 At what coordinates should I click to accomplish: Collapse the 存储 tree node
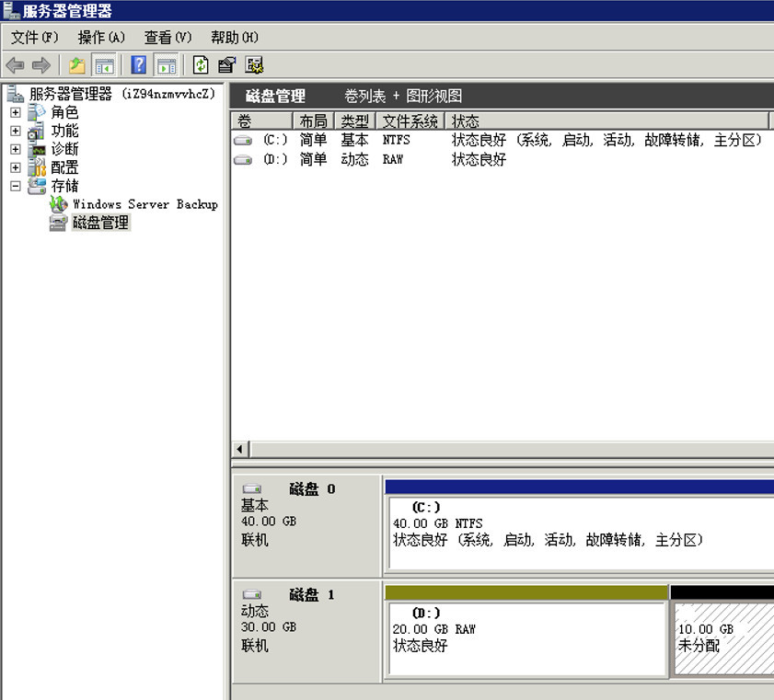tap(15, 186)
